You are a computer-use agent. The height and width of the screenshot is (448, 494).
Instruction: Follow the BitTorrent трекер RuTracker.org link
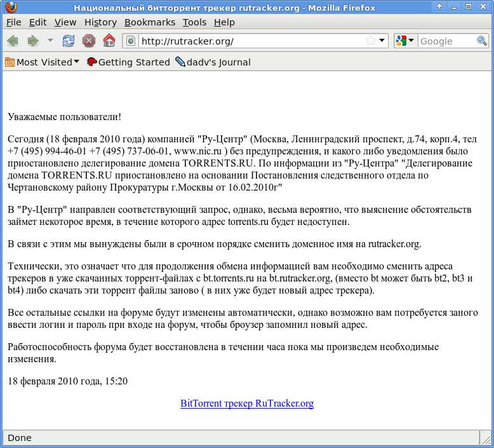(247, 404)
